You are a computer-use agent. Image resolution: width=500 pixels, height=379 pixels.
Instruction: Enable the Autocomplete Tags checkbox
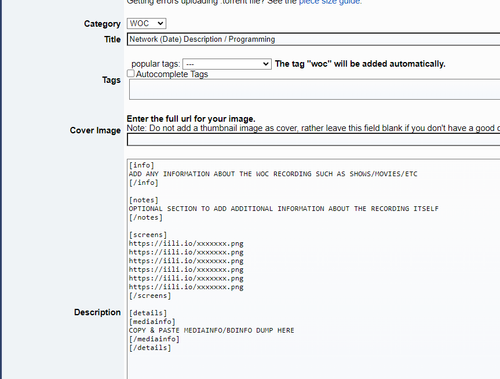pos(131,73)
